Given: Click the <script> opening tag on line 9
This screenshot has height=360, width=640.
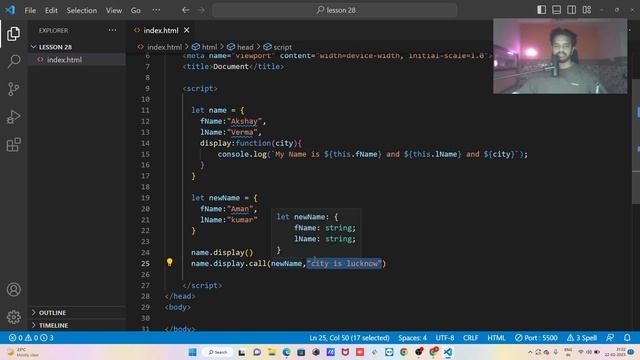Looking at the screenshot, I should point(200,88).
